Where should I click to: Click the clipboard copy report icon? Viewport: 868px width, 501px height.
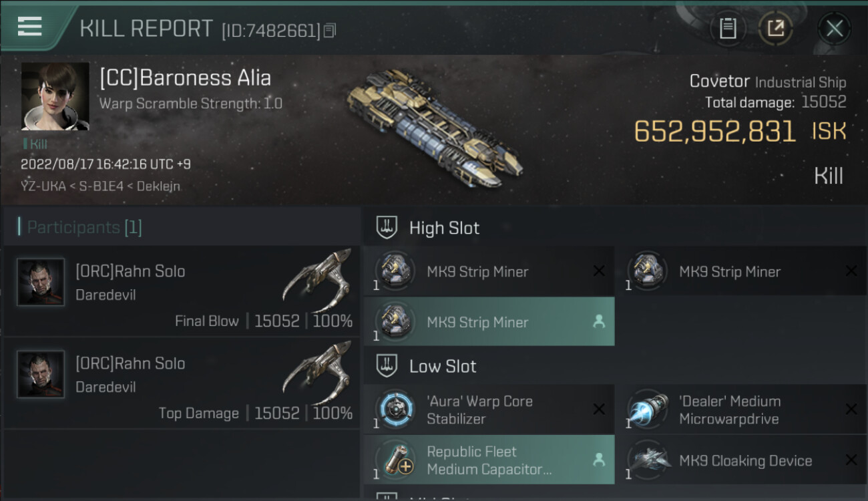click(728, 29)
